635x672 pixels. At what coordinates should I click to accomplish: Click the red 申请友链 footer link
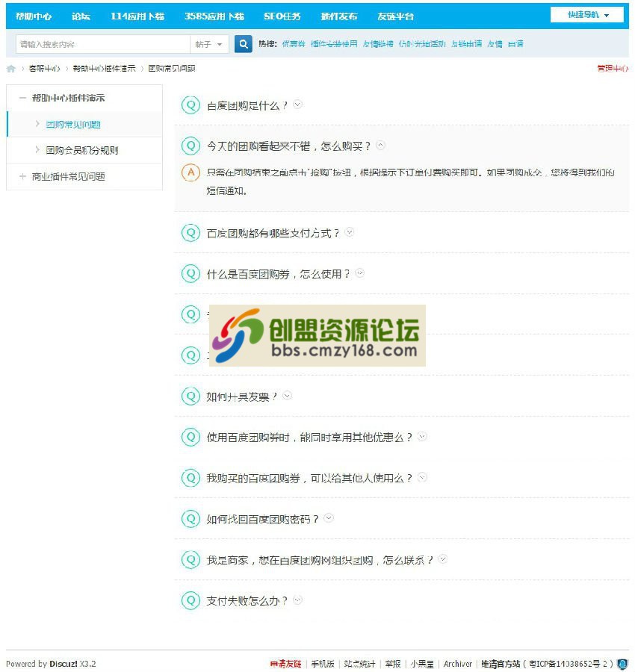286,664
